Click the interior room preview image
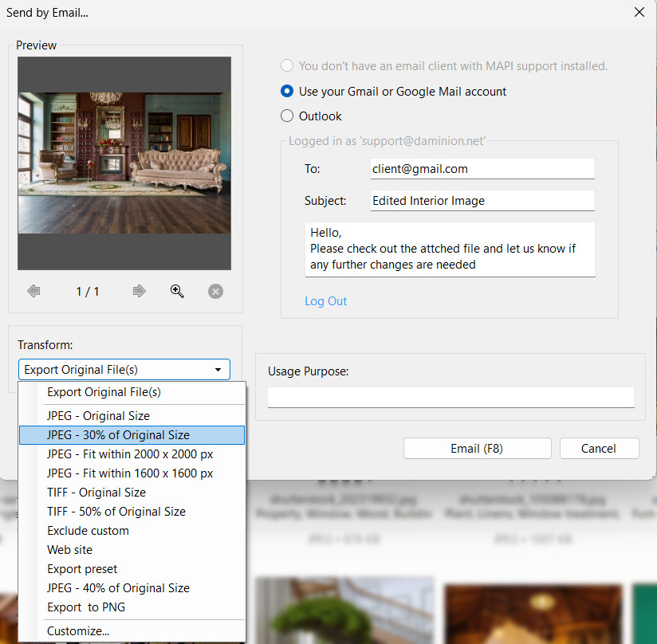The width and height of the screenshot is (657, 644). pos(124,163)
